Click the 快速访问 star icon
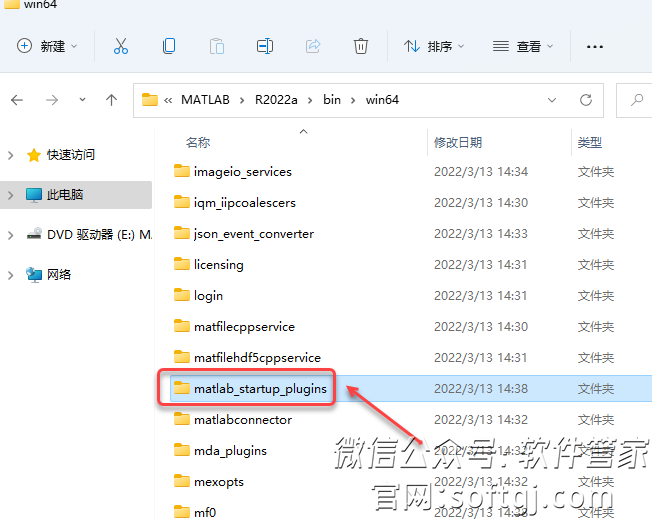 pyautogui.click(x=34, y=155)
